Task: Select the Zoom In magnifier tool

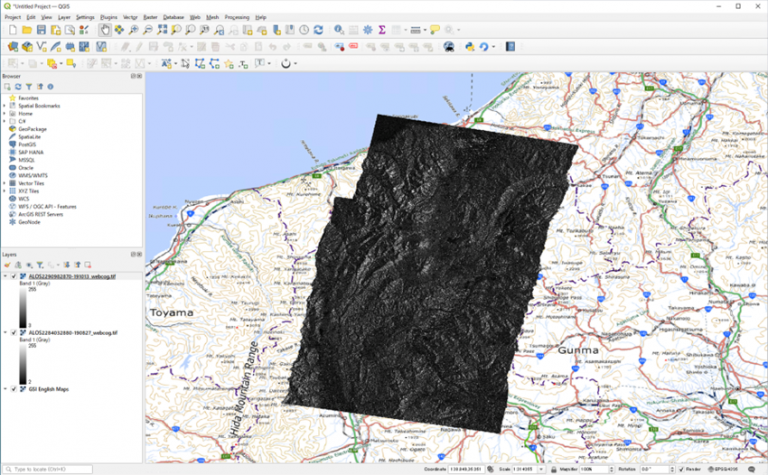Action: (x=133, y=30)
